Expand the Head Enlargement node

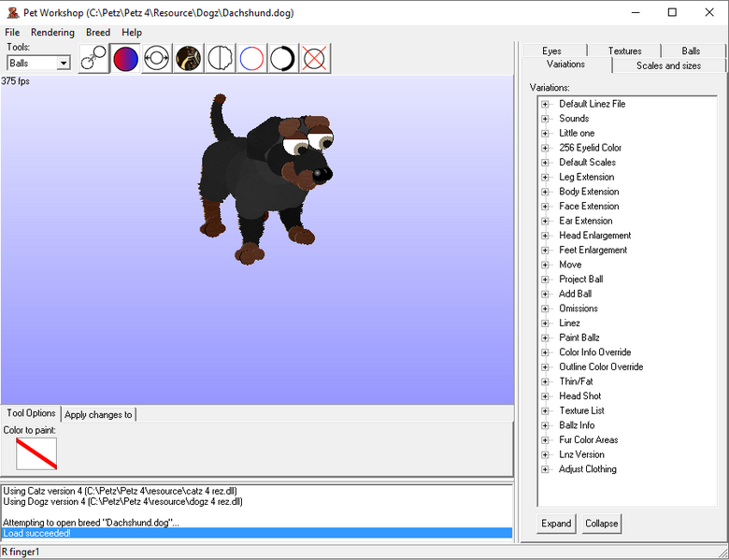pyautogui.click(x=545, y=236)
